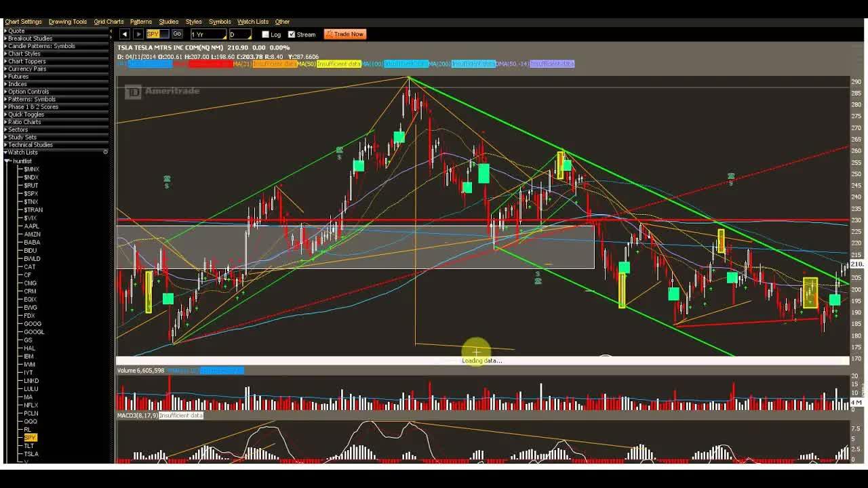Select GOOGL in the huntlist
The width and height of the screenshot is (868, 488).
tap(34, 332)
